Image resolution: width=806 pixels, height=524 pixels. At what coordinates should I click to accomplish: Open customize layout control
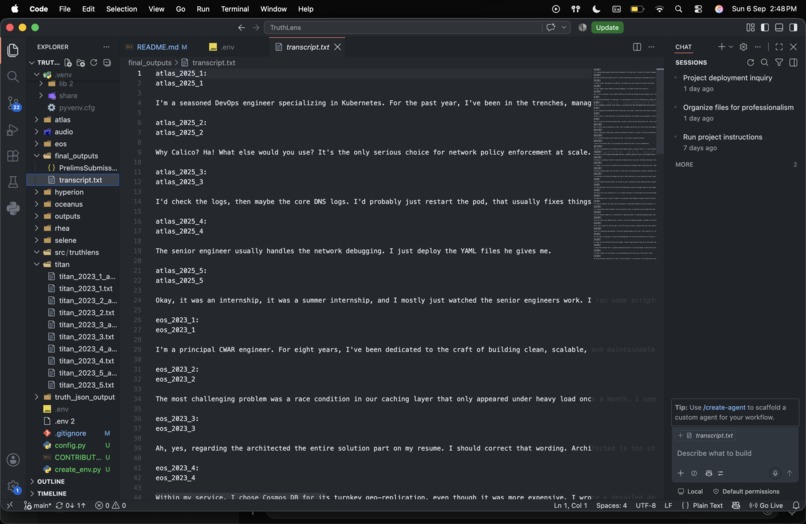(x=750, y=27)
